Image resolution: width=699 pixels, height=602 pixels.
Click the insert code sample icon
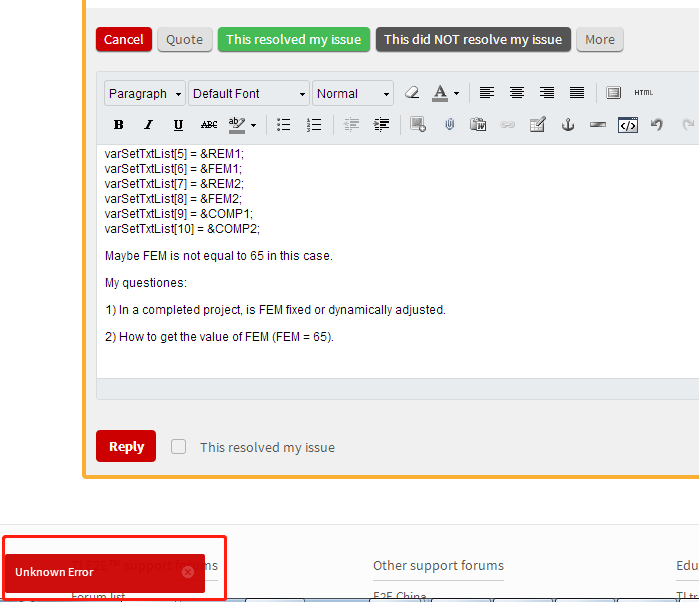point(628,125)
